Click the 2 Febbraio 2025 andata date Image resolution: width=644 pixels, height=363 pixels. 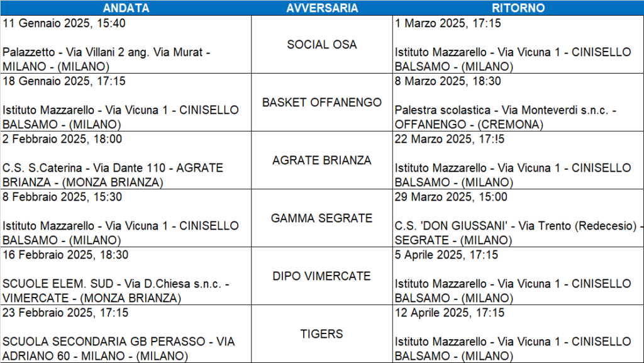tap(62, 139)
